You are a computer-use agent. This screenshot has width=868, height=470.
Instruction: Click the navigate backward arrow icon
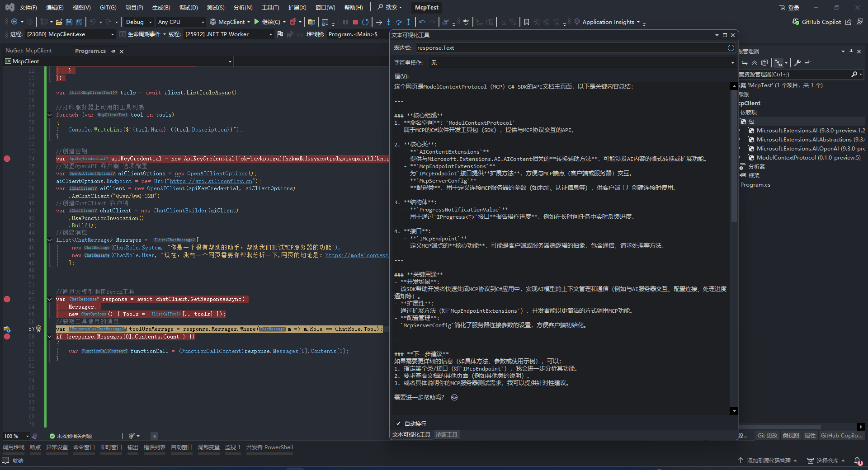pyautogui.click(x=14, y=22)
